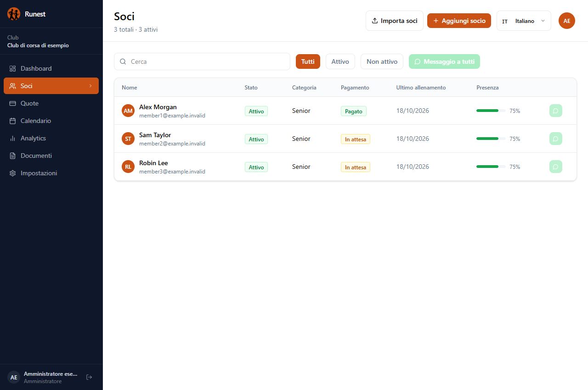Click Sam Taylor's ST avatar

128,139
